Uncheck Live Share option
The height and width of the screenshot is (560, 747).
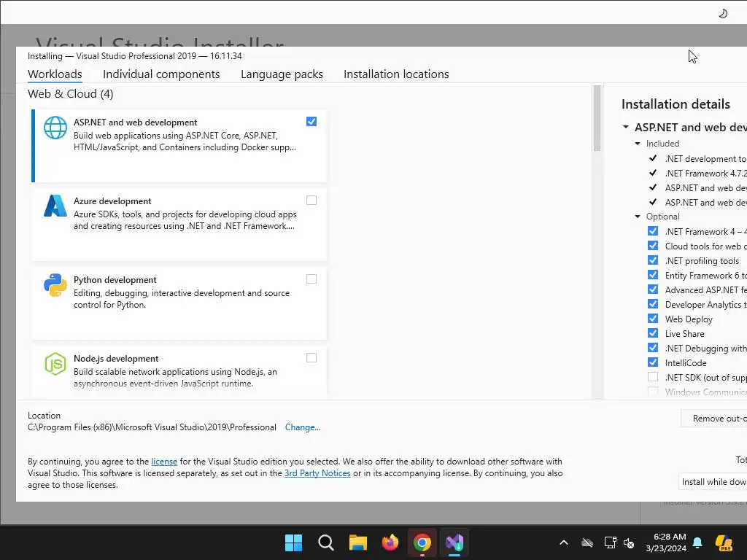coord(653,333)
